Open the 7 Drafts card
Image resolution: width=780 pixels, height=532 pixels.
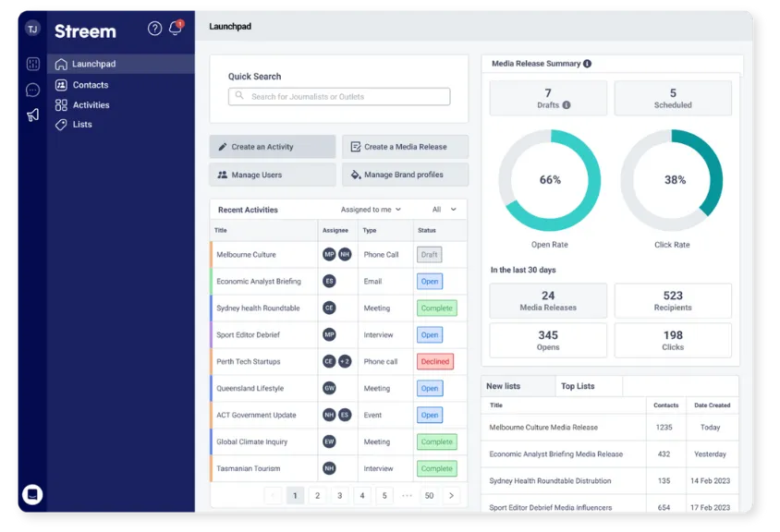pos(548,99)
